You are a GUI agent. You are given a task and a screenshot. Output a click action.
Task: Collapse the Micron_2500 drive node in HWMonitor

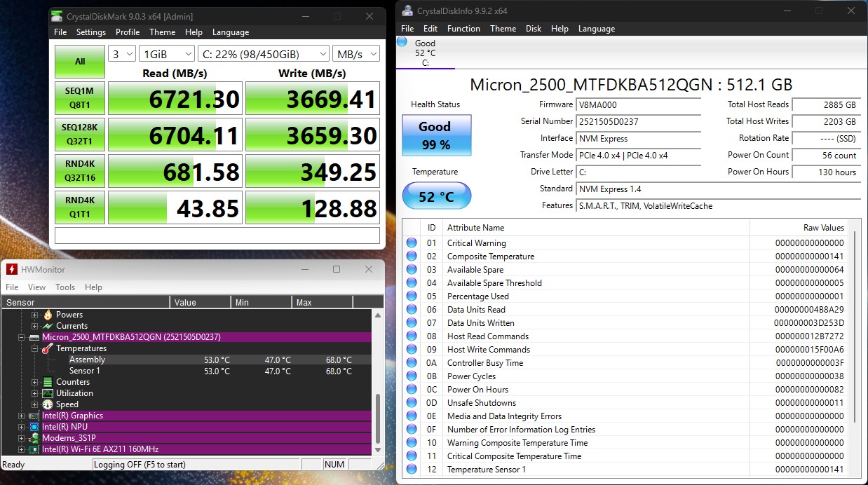click(21, 337)
